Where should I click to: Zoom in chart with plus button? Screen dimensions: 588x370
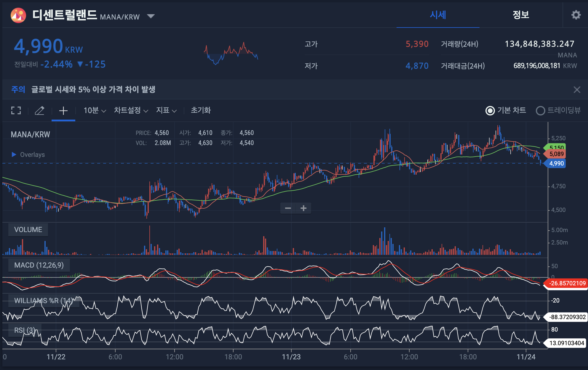tap(303, 208)
